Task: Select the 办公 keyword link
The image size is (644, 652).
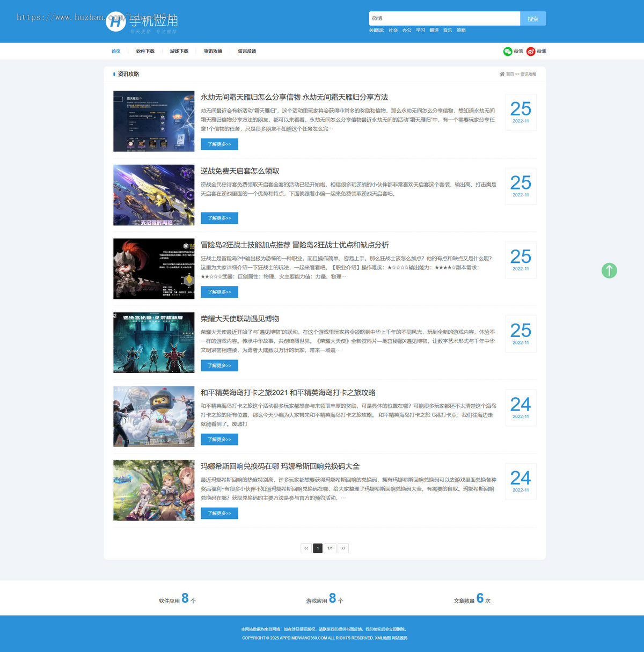Action: pos(407,31)
